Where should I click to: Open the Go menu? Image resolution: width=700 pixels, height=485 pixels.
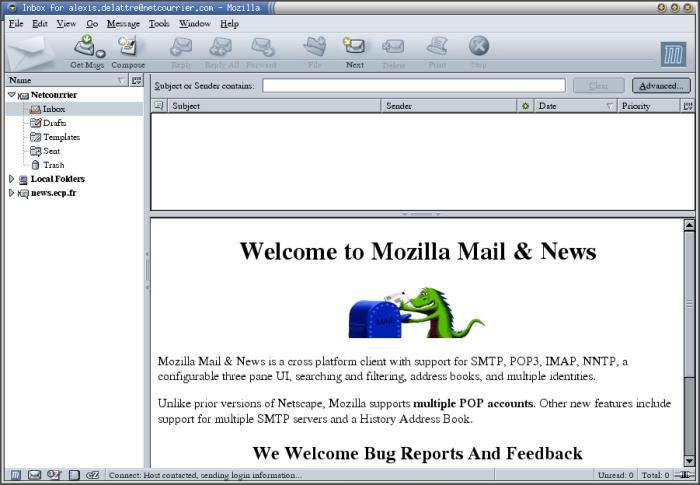tap(92, 24)
